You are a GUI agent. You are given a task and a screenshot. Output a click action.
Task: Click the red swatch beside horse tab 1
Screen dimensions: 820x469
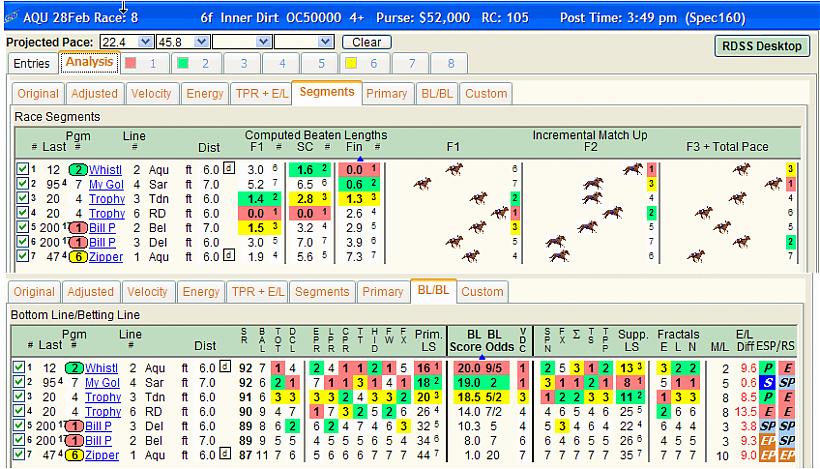click(x=131, y=63)
